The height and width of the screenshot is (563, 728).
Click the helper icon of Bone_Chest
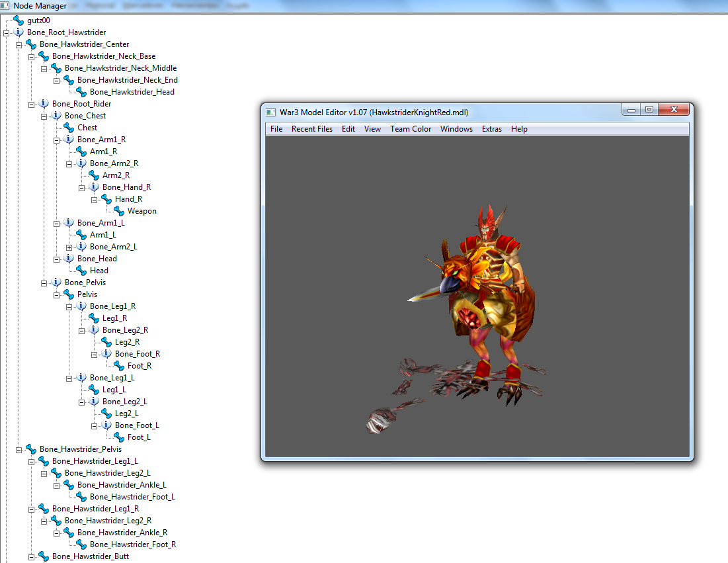pyautogui.click(x=56, y=116)
